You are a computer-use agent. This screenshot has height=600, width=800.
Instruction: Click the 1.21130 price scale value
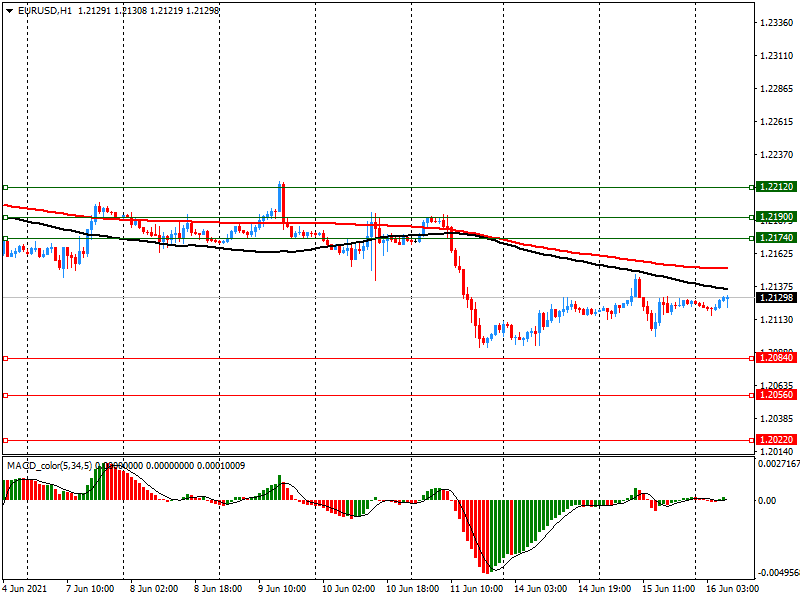777,320
